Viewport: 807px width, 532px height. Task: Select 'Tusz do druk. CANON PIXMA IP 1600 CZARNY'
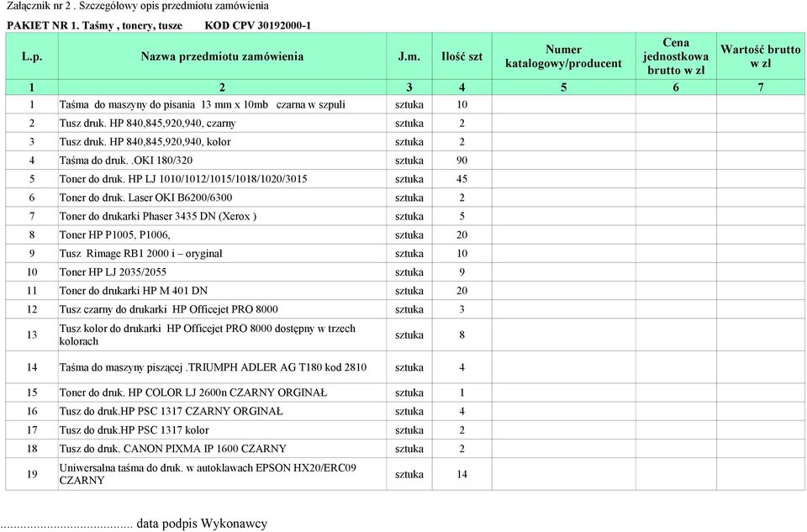pos(172,448)
